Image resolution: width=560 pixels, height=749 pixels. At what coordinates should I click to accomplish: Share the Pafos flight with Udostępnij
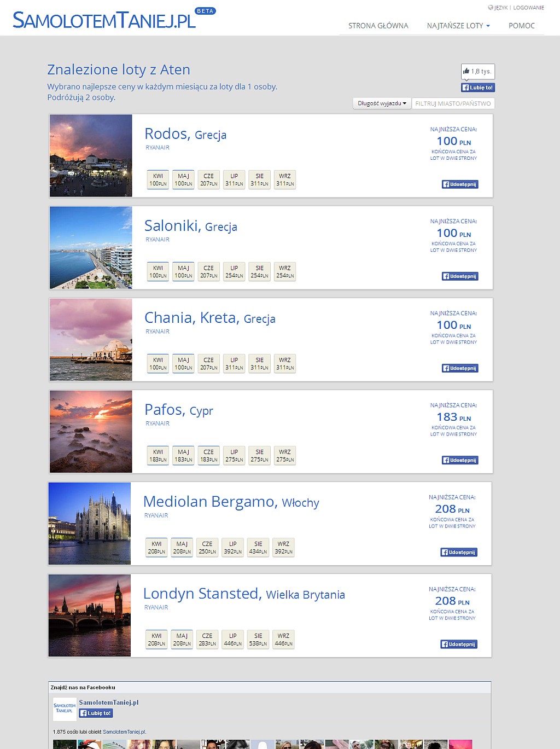(x=460, y=460)
